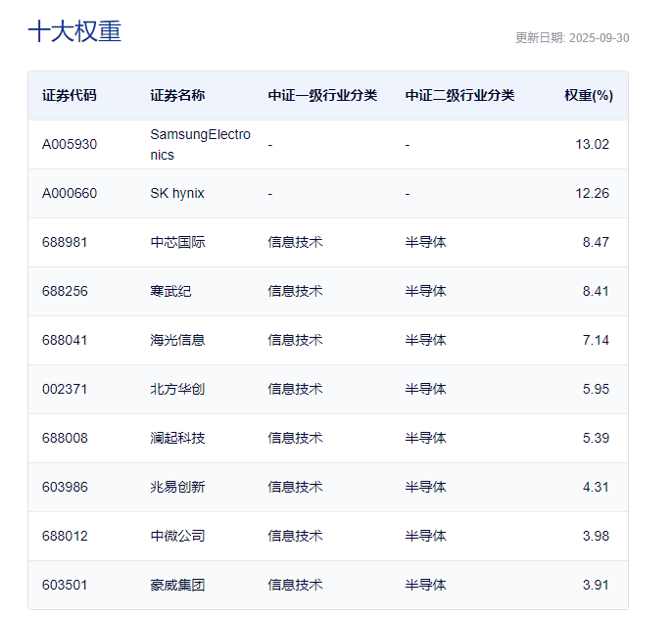The width and height of the screenshot is (672, 617).
Task: Click the weight value 7.14
Action: (596, 340)
